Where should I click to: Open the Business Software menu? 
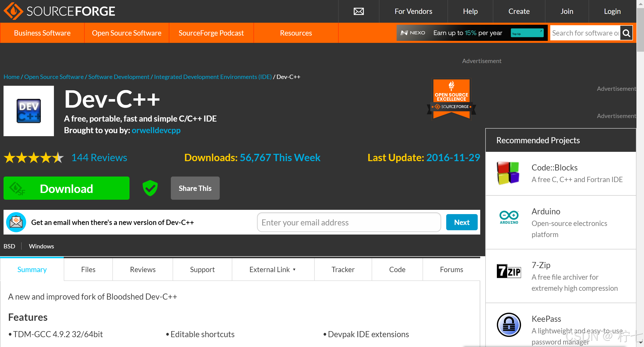coord(42,33)
